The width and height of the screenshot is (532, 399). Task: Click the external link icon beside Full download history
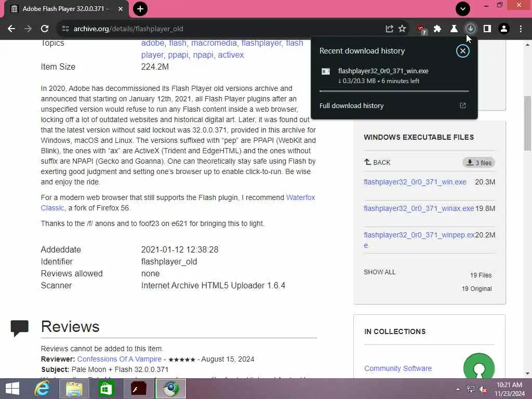point(463,105)
